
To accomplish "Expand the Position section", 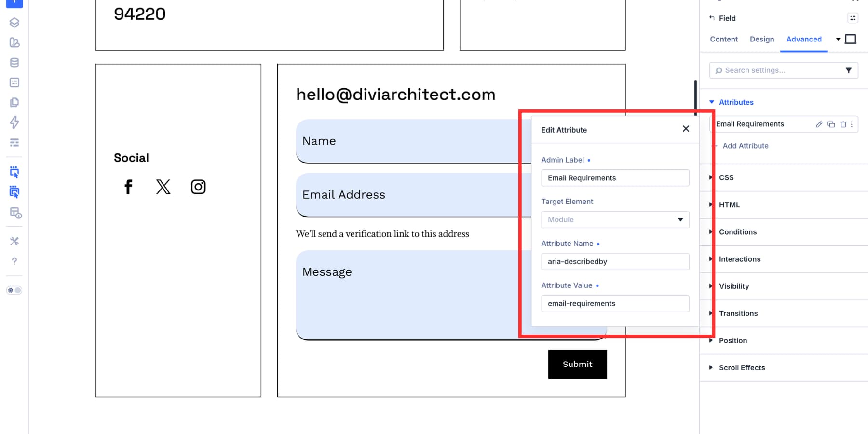I will [784, 340].
